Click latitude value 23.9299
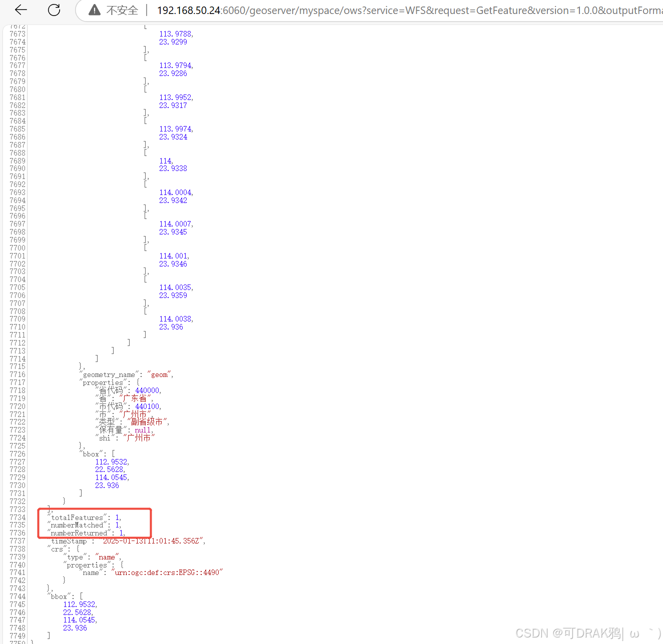The width and height of the screenshot is (663, 644). [173, 42]
